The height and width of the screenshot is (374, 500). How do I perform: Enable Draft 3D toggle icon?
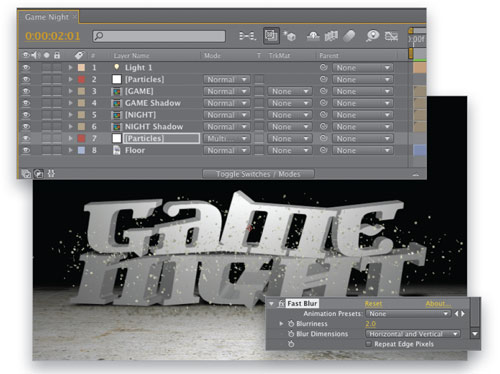pyautogui.click(x=289, y=36)
